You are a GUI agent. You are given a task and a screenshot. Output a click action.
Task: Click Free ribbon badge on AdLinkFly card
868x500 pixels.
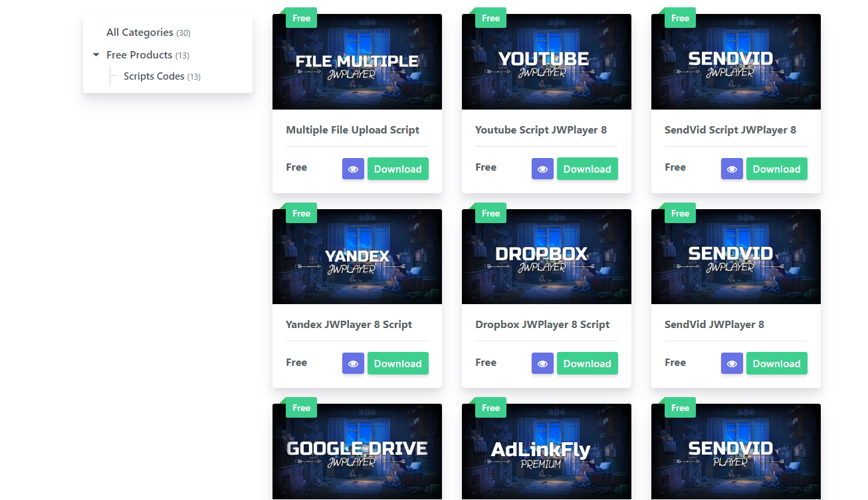490,408
